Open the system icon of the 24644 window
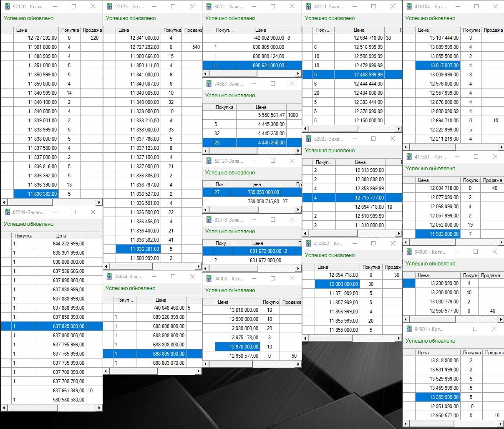 (x=109, y=276)
